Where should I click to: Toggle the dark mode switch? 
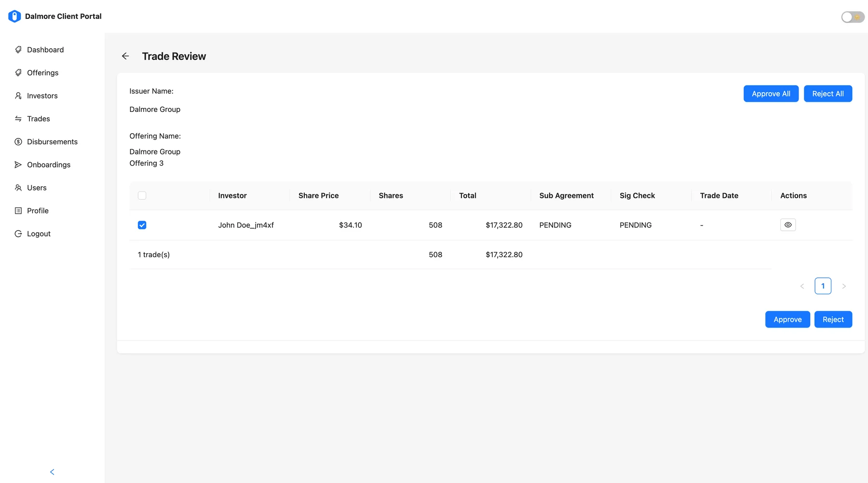click(853, 17)
